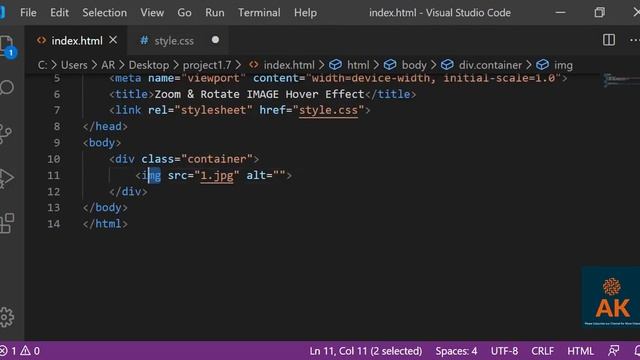This screenshot has height=360, width=640.
Task: Click the closing </body> tag
Action: [x=105, y=208]
